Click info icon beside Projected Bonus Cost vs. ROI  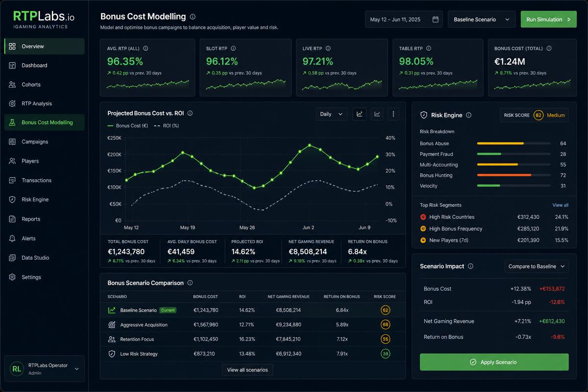pos(190,113)
